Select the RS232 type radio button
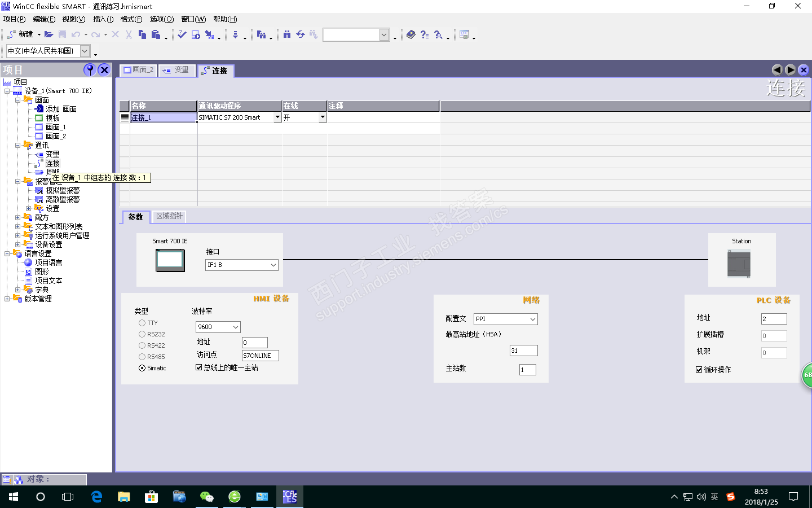 coord(142,334)
